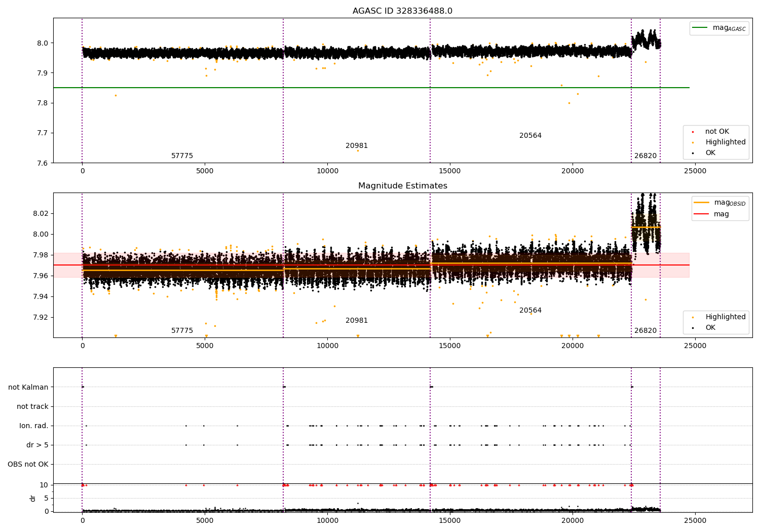Click 'Highlighted' legend entry in the top plot
This screenshot has width=760, height=532.
719,142
